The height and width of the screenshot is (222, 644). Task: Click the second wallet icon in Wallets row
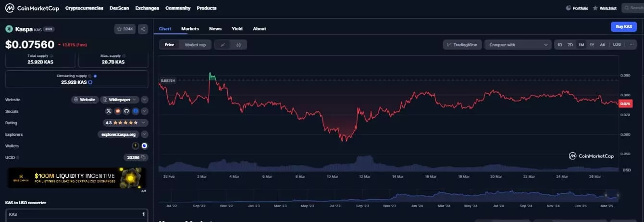[144, 145]
